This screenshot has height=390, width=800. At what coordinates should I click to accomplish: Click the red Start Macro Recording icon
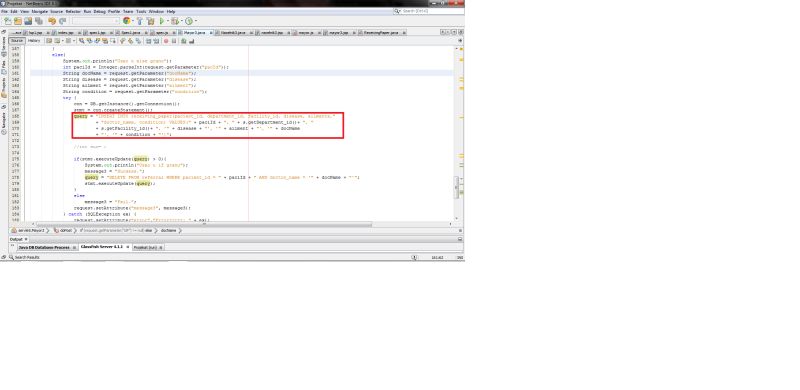click(166, 41)
